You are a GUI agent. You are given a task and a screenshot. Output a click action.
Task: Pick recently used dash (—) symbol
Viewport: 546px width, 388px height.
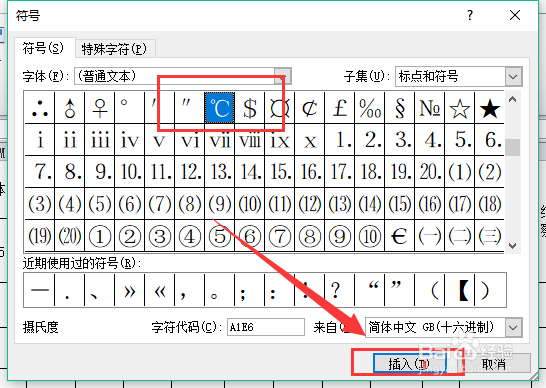[39, 290]
